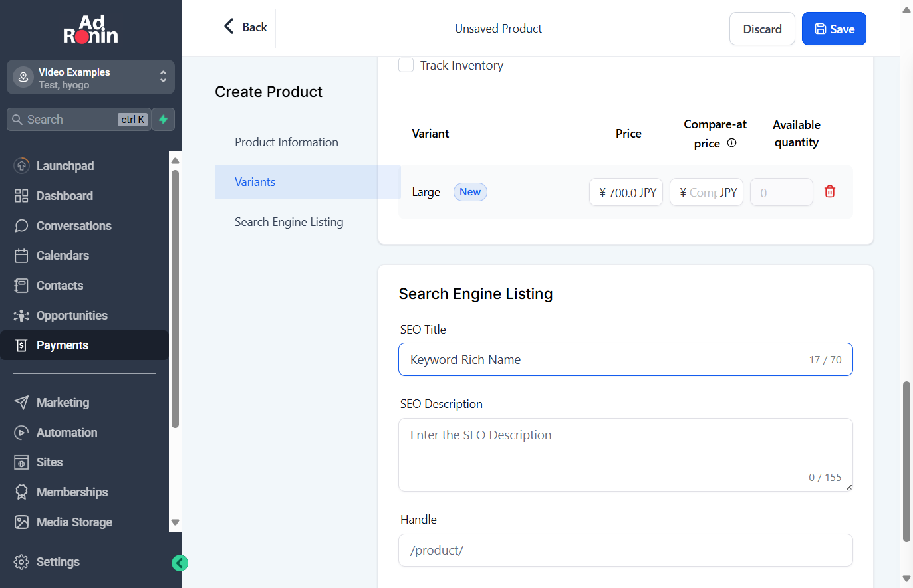
Task: Switch to the Search Engine Listing section
Action: [x=289, y=222]
